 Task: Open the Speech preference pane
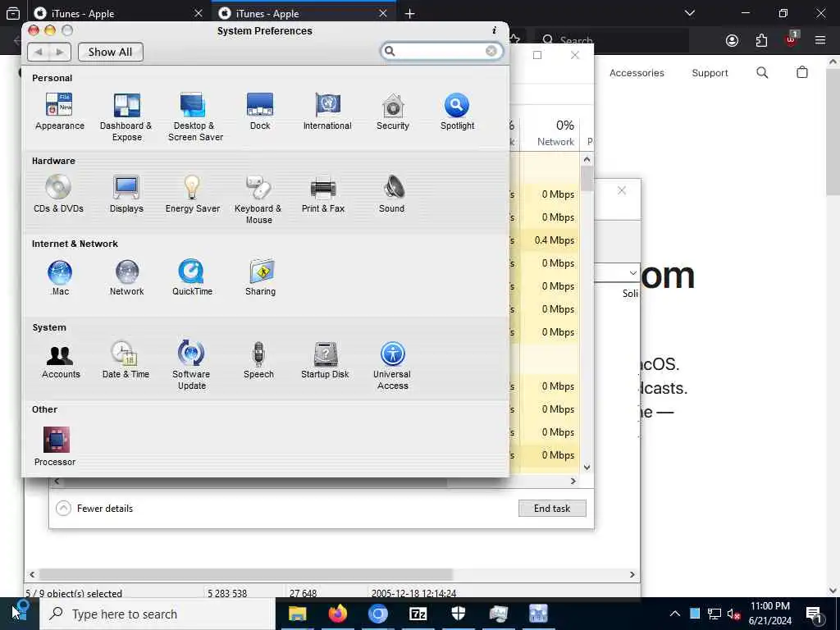258,360
